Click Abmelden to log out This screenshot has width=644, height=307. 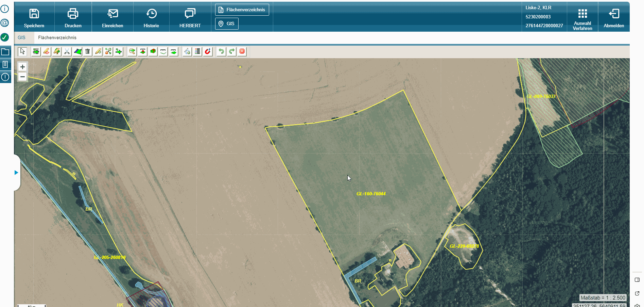point(614,18)
